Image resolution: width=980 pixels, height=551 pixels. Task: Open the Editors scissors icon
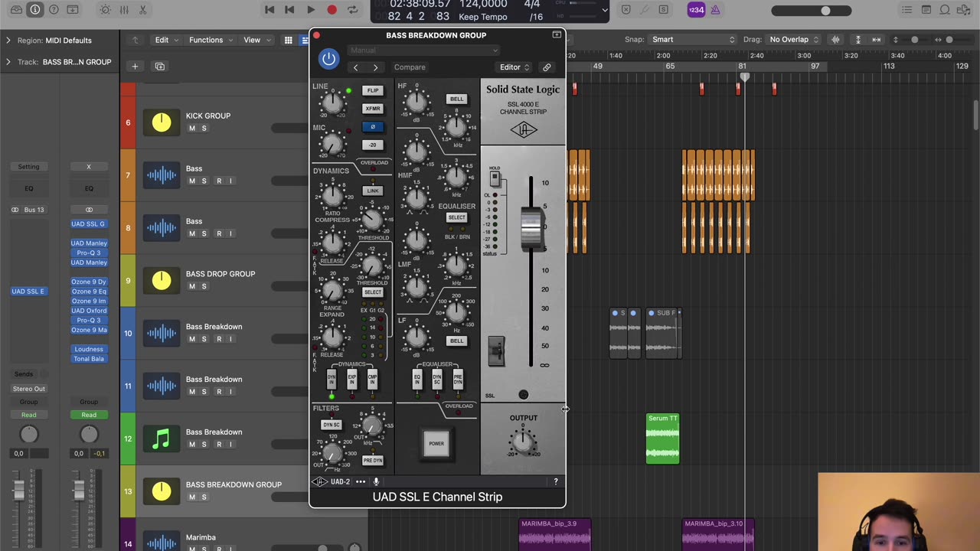pyautogui.click(x=142, y=10)
